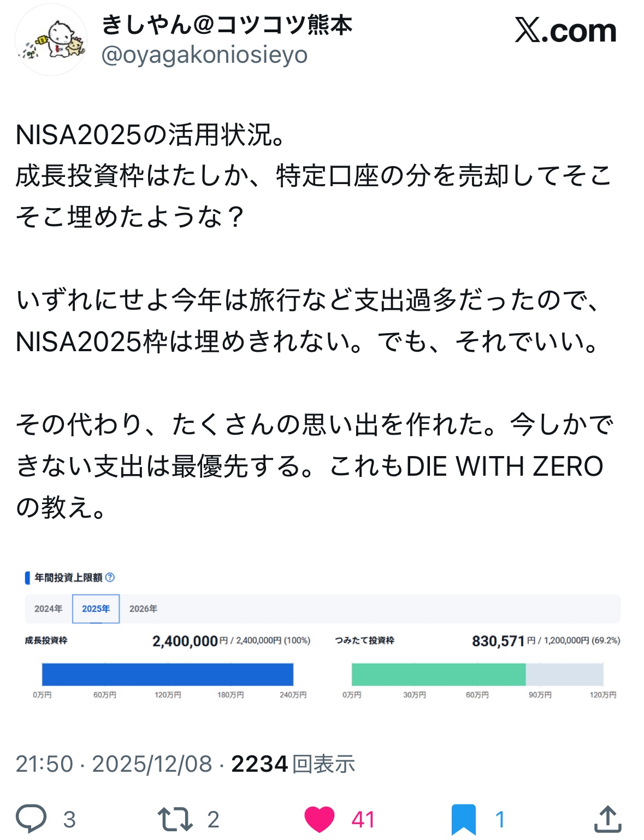Open the share upload icon
644x840 pixels.
pyautogui.click(x=607, y=819)
